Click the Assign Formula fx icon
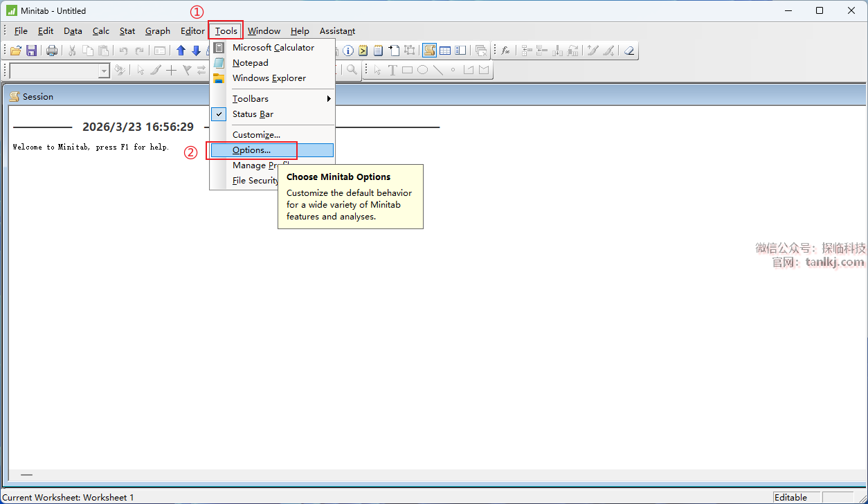The height and width of the screenshot is (504, 868). [506, 51]
